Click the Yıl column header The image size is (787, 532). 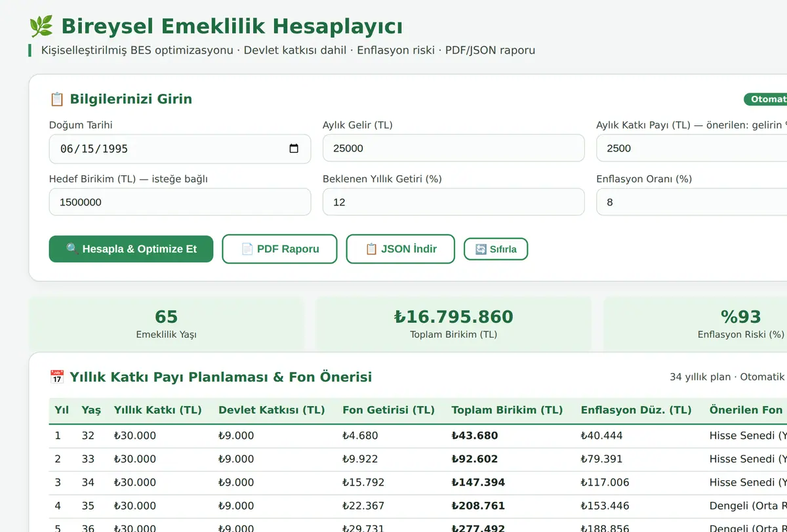tap(62, 410)
